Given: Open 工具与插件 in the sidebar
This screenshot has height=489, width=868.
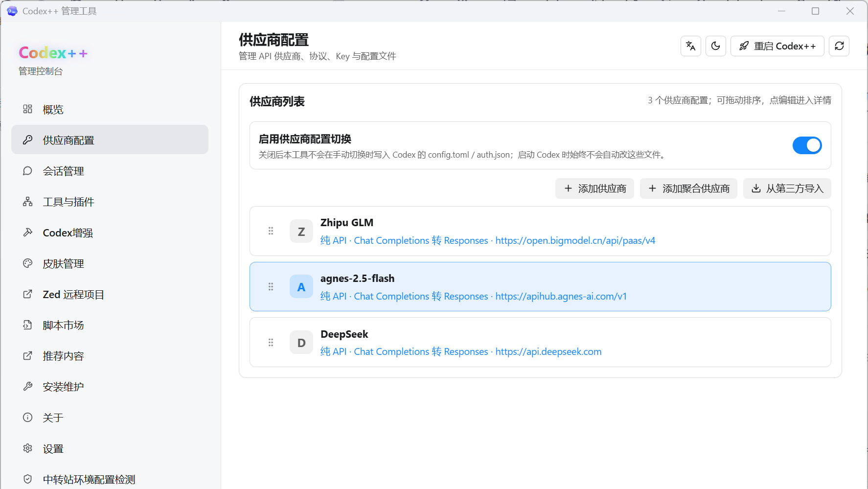Looking at the screenshot, I should click(x=110, y=202).
